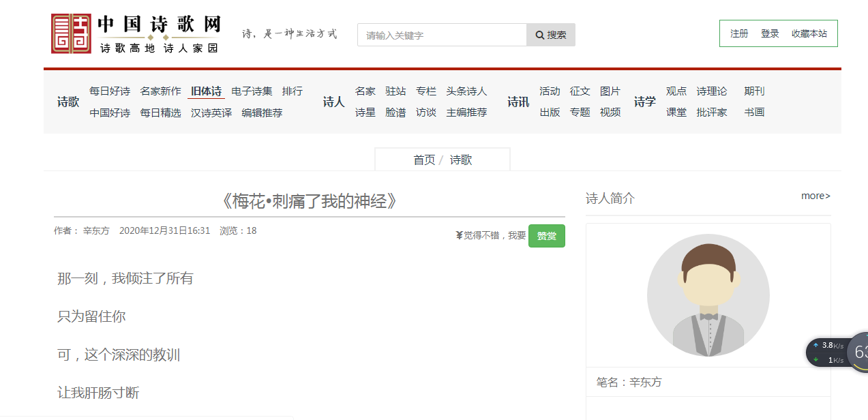
Task: Click 收藏本站 to bookmark site
Action: (809, 33)
